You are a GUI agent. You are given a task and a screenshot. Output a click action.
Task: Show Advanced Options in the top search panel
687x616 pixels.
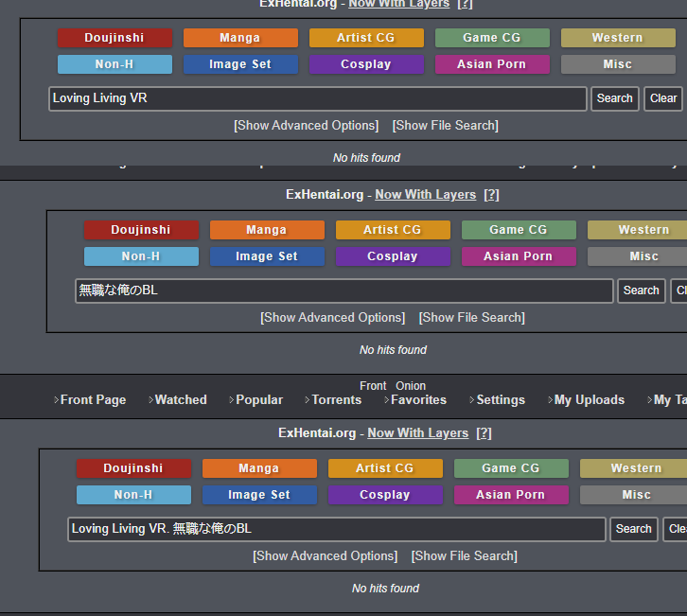click(306, 125)
